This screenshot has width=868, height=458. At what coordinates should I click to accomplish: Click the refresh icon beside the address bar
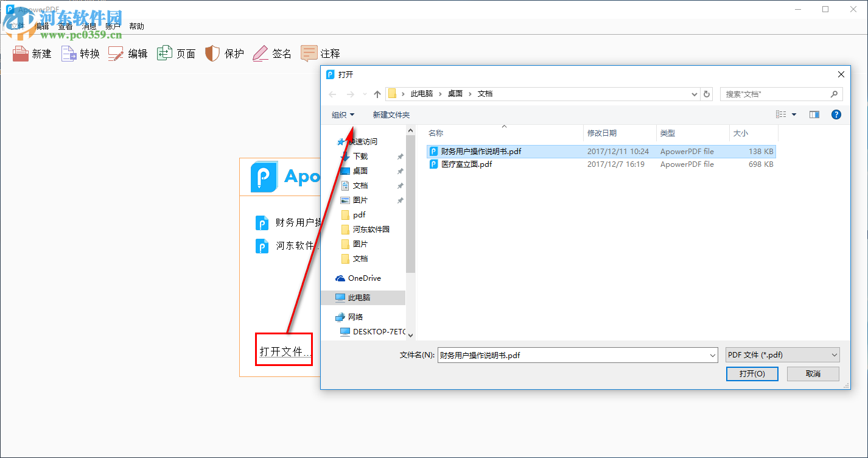(705, 93)
